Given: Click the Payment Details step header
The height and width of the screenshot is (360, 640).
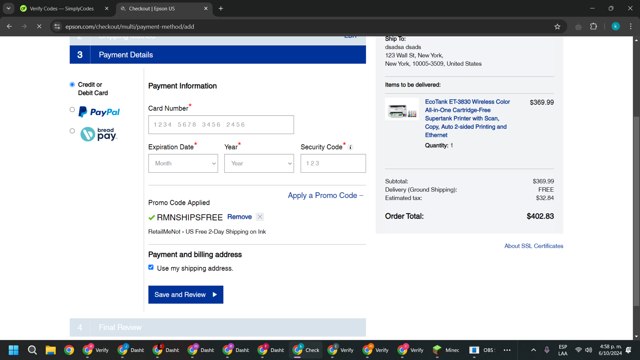Looking at the screenshot, I should (x=218, y=55).
